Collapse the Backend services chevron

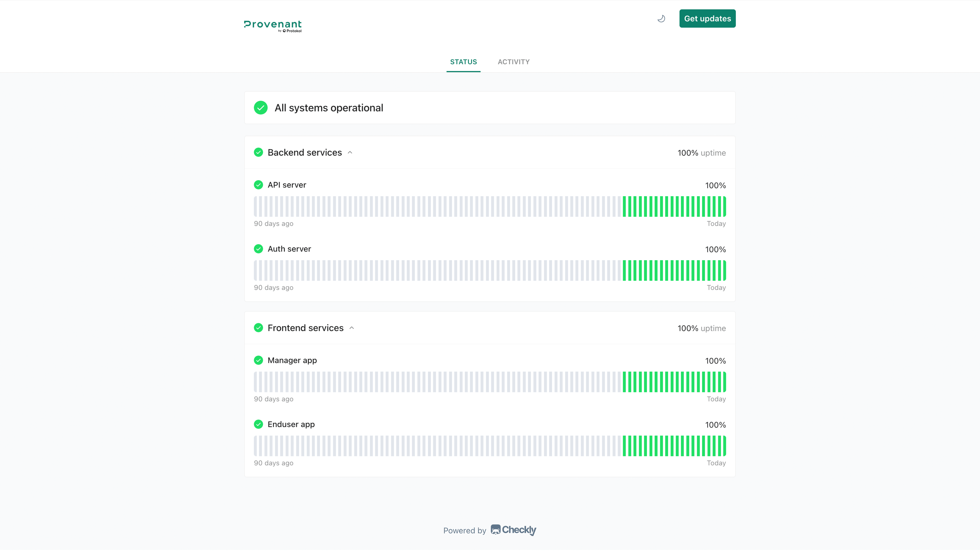(350, 153)
